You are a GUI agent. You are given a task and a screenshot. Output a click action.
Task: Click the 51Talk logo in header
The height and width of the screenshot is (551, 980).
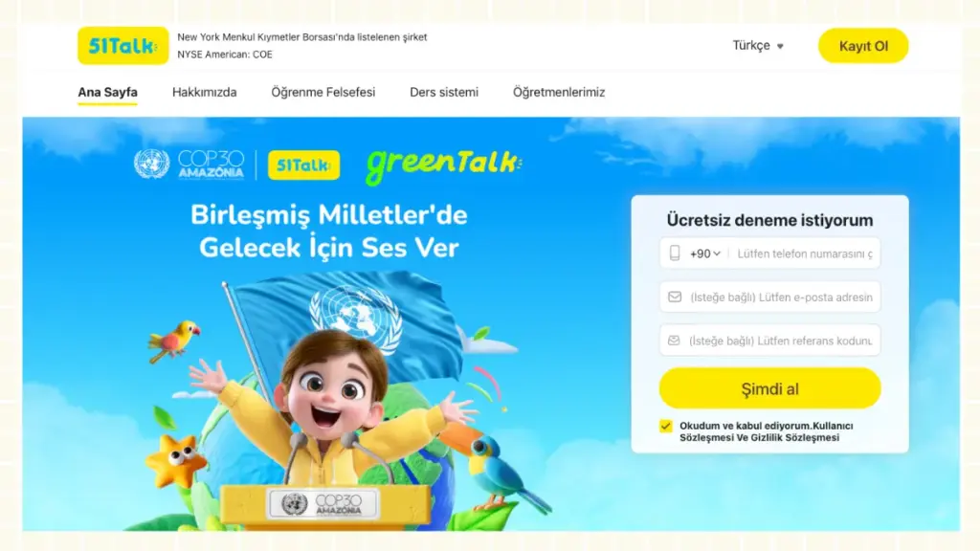(x=123, y=46)
